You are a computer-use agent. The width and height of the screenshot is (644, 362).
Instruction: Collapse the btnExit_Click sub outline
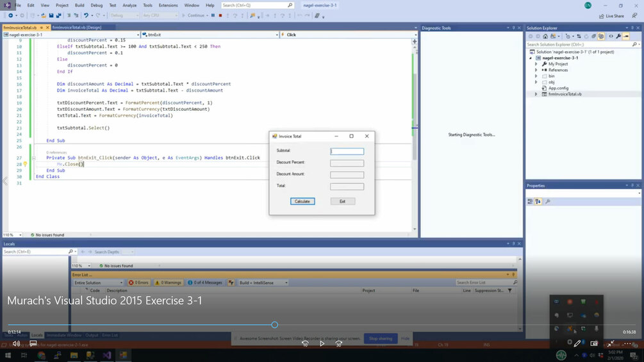[x=34, y=158]
